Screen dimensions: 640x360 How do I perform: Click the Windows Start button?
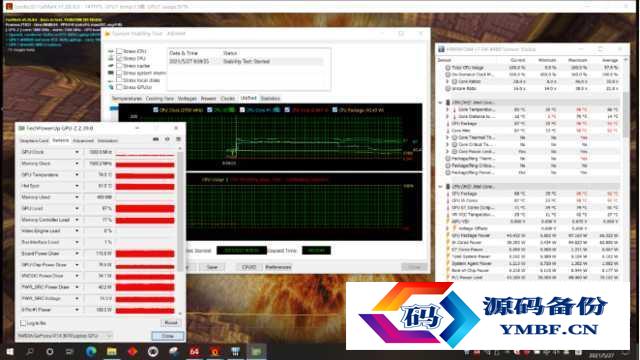[10, 351]
